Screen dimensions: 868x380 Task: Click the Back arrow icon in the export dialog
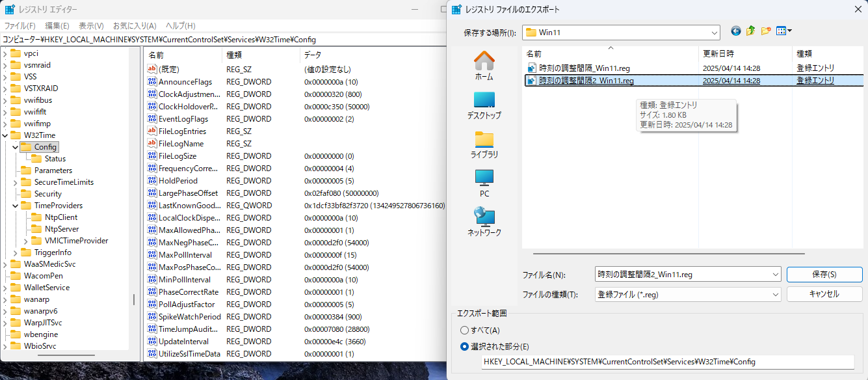(736, 31)
